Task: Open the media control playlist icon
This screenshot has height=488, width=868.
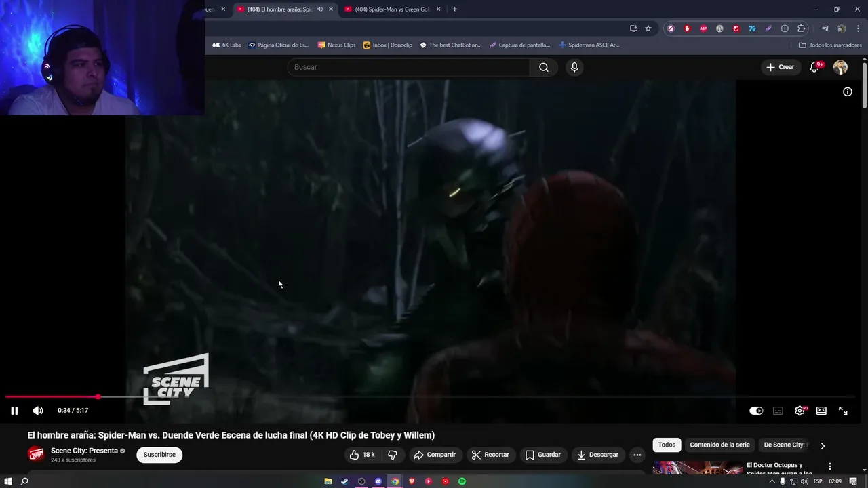Action: point(825,28)
